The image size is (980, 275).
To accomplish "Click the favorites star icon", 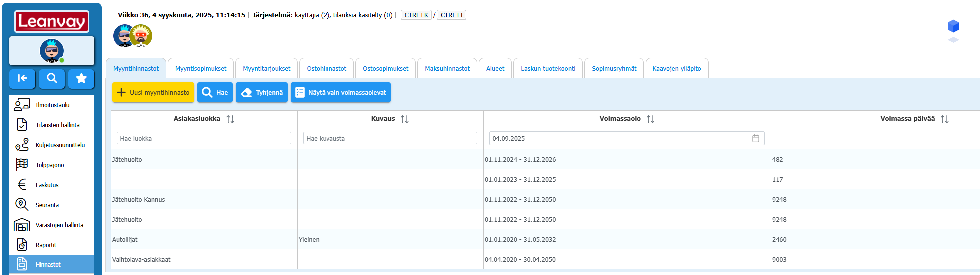I will pos(81,78).
